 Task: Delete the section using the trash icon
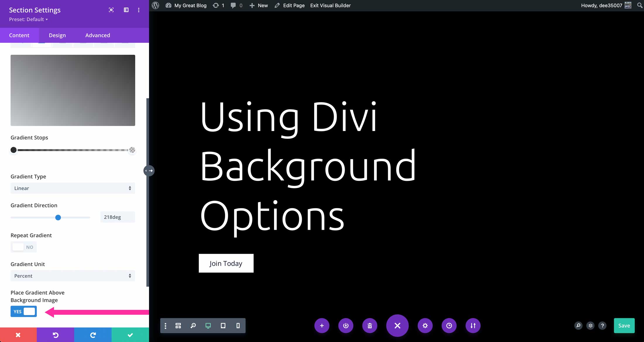pos(370,326)
